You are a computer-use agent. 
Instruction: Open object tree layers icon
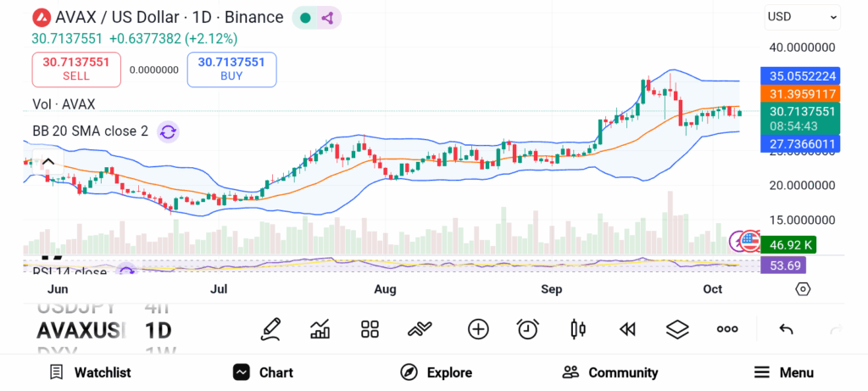pyautogui.click(x=677, y=328)
